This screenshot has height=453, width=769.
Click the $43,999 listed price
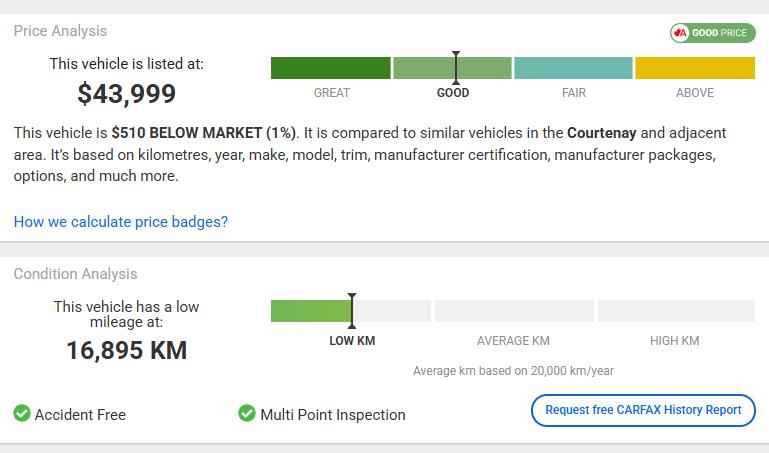click(127, 94)
